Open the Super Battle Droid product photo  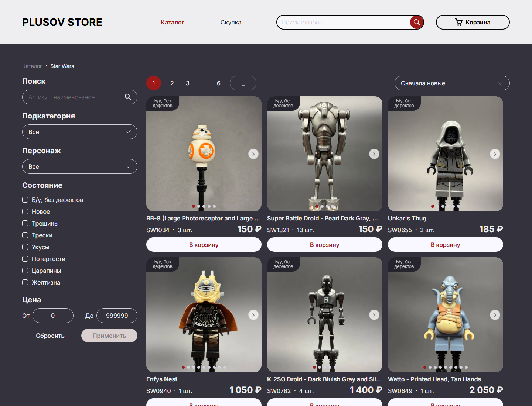325,154
